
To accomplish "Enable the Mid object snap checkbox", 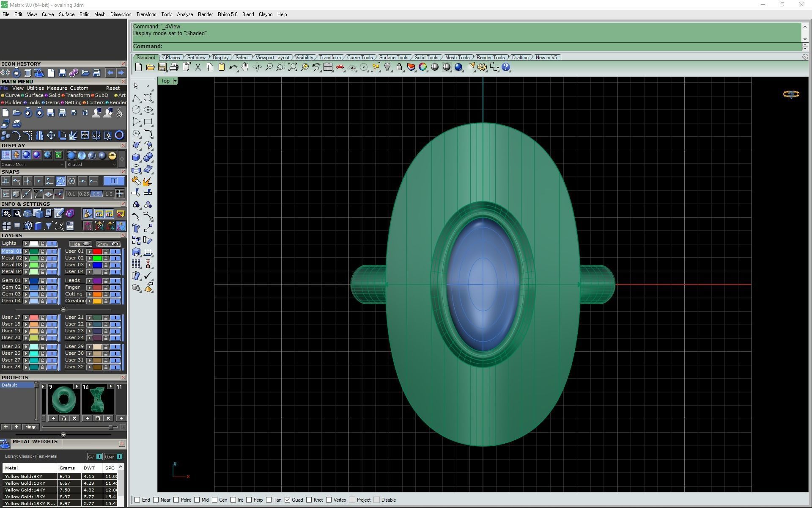I will (197, 500).
